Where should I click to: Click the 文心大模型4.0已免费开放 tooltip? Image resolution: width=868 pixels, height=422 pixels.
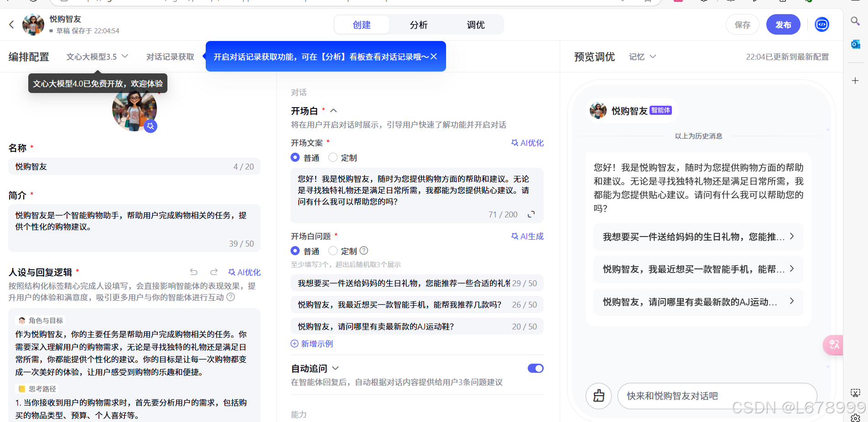point(98,84)
